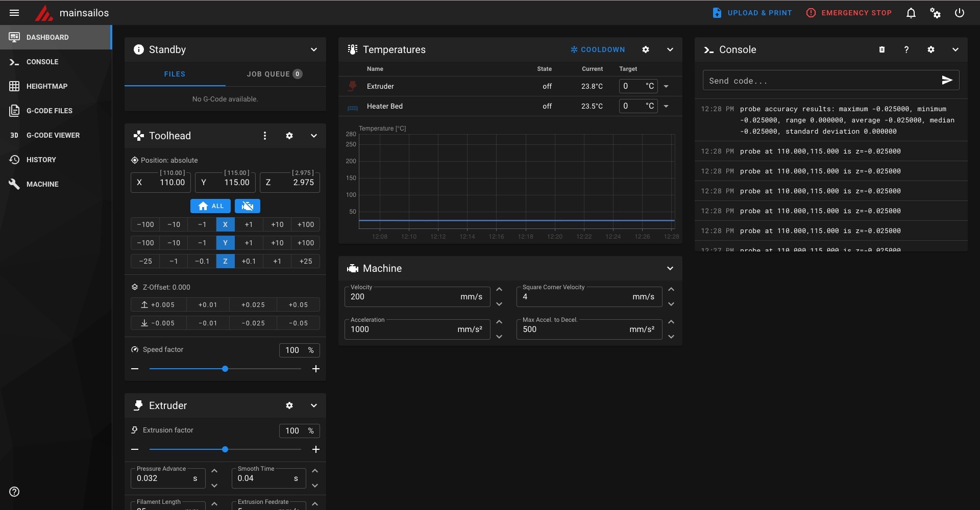Collapse the Machine panel
Viewport: 980px width, 510px height.
670,268
